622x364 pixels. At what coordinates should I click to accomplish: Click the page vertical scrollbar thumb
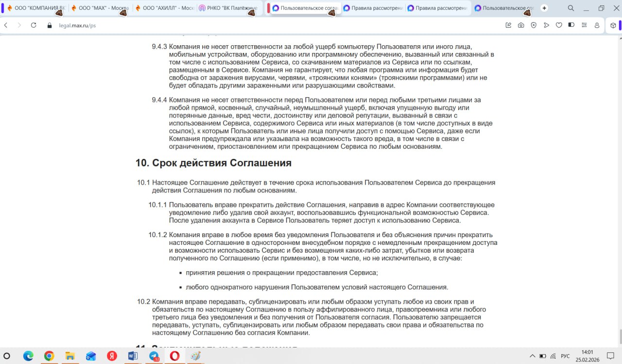[x=620, y=335]
